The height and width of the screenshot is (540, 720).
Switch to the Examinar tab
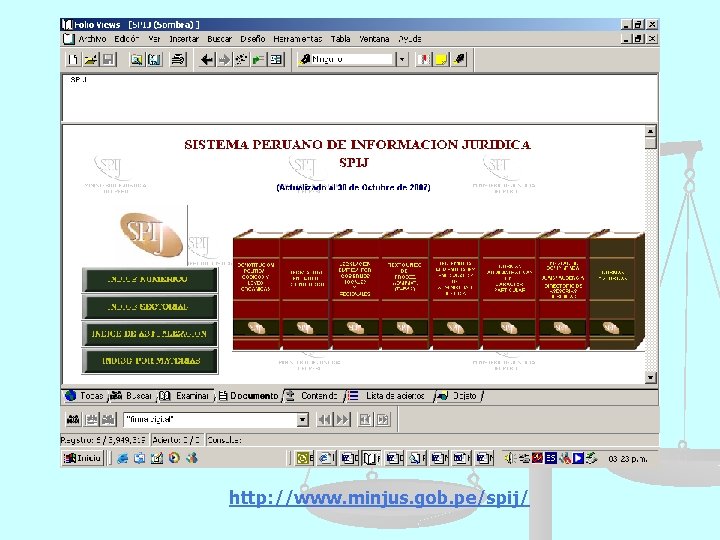point(186,396)
